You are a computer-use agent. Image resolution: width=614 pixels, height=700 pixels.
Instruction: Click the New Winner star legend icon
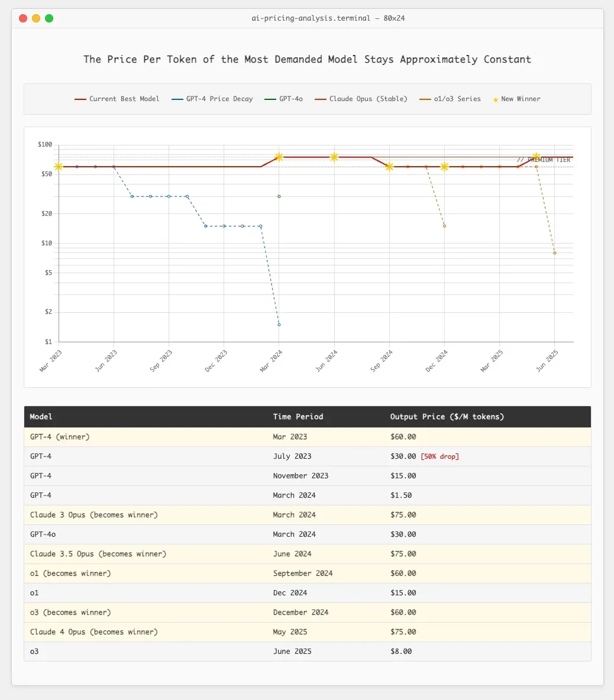495,99
